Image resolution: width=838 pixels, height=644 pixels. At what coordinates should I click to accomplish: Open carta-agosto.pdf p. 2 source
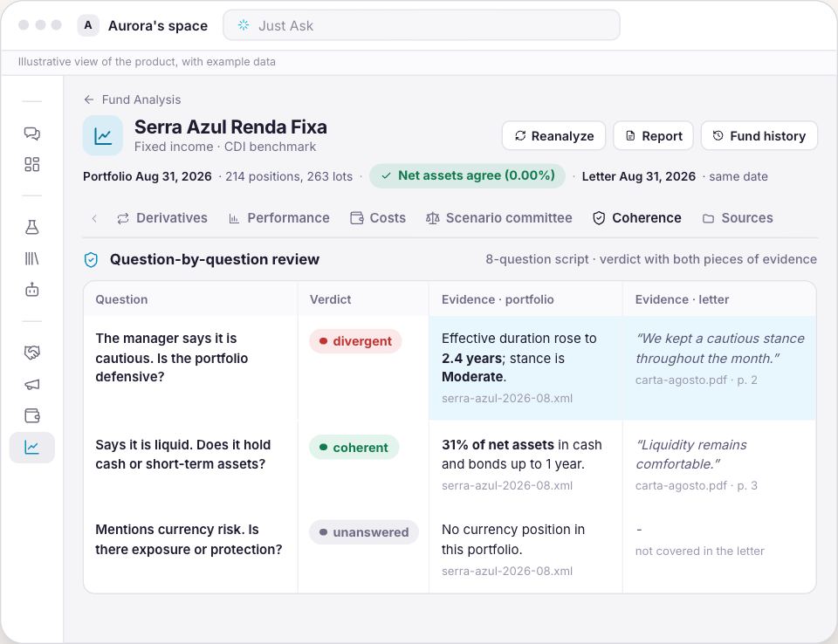696,380
